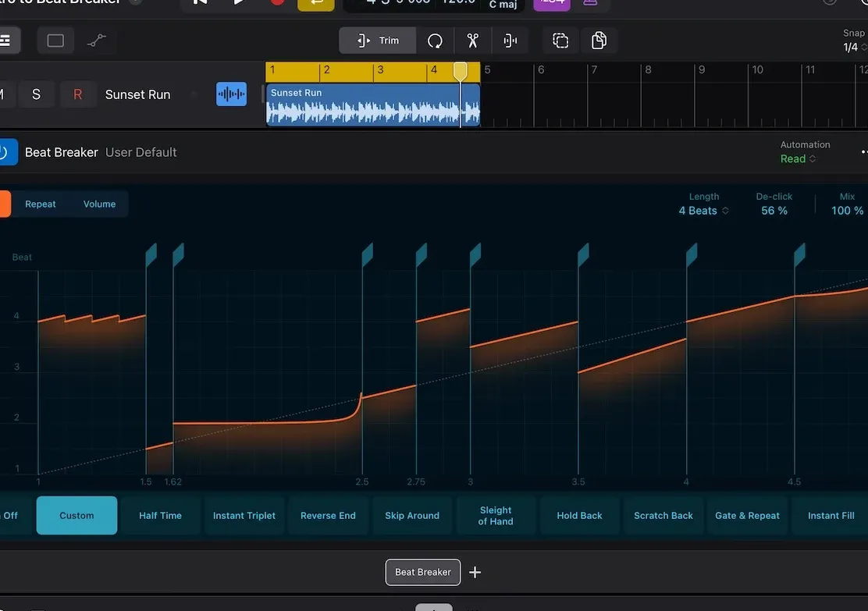Solo the Sunset Run track
The height and width of the screenshot is (611, 868).
pos(36,94)
